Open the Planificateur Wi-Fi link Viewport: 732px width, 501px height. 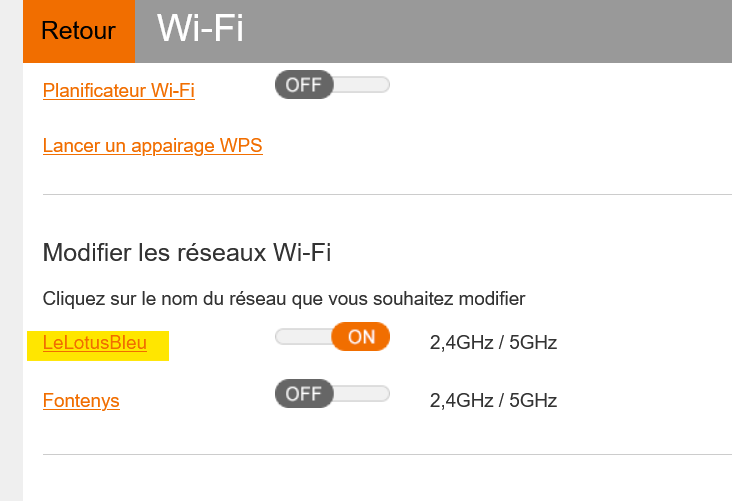tap(118, 91)
